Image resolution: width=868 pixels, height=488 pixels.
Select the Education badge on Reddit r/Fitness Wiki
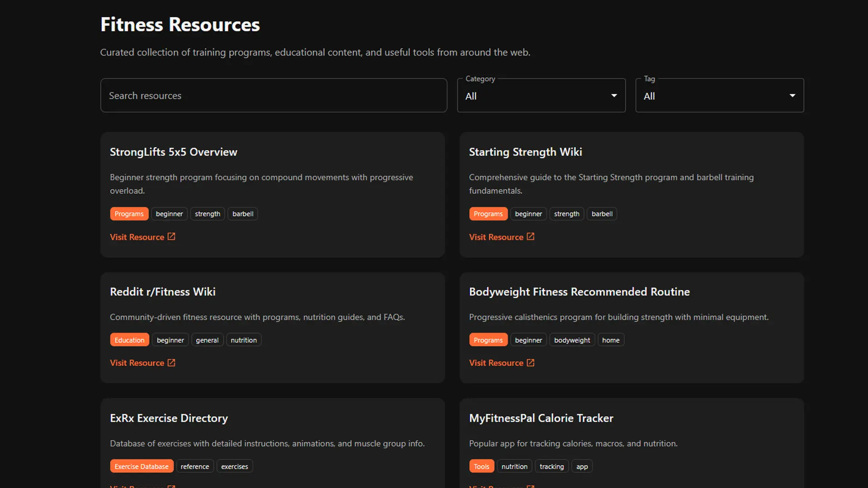tap(129, 339)
